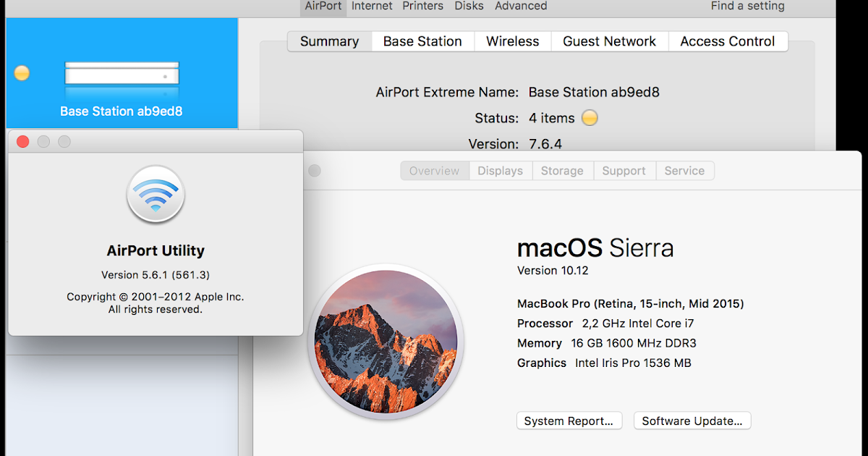Click the AirPort Utility Wi-Fi icon
Screen dimensions: 868x456
156,194
